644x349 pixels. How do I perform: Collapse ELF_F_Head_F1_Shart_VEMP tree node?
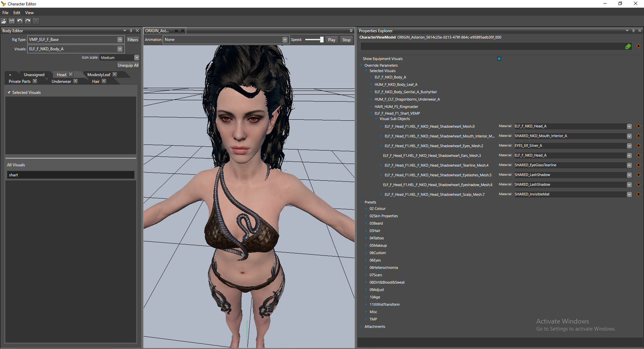click(x=371, y=114)
